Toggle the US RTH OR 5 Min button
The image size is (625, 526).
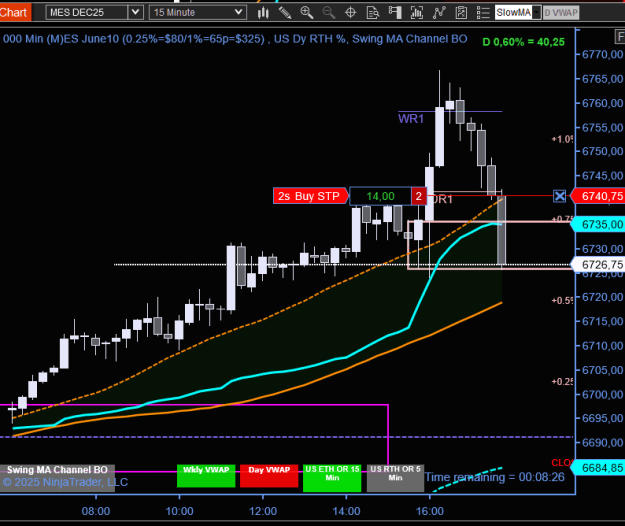[x=395, y=478]
